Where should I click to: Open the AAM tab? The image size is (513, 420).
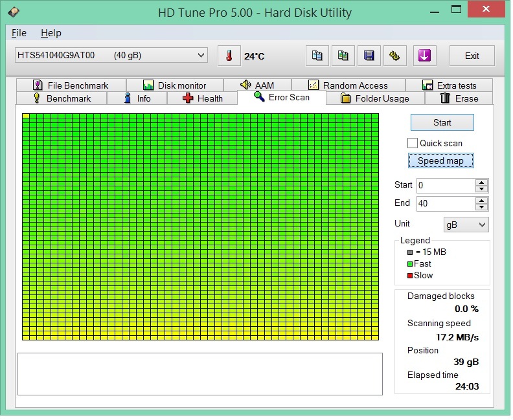pyautogui.click(x=258, y=85)
